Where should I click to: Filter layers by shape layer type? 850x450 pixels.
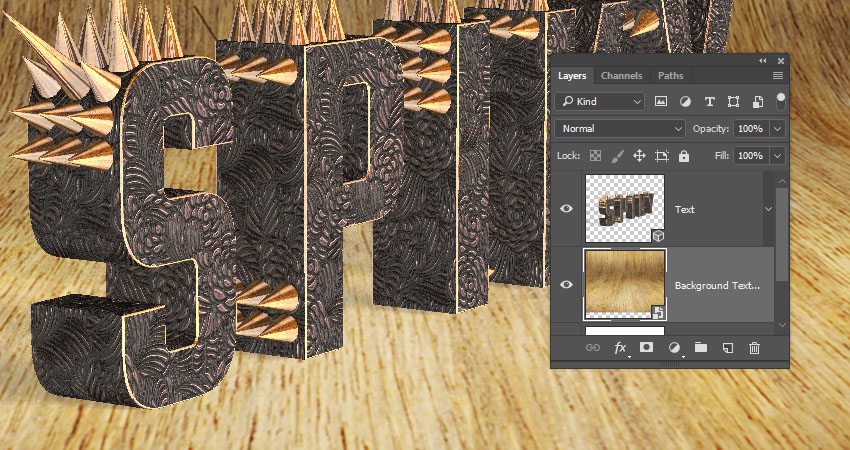coord(733,101)
